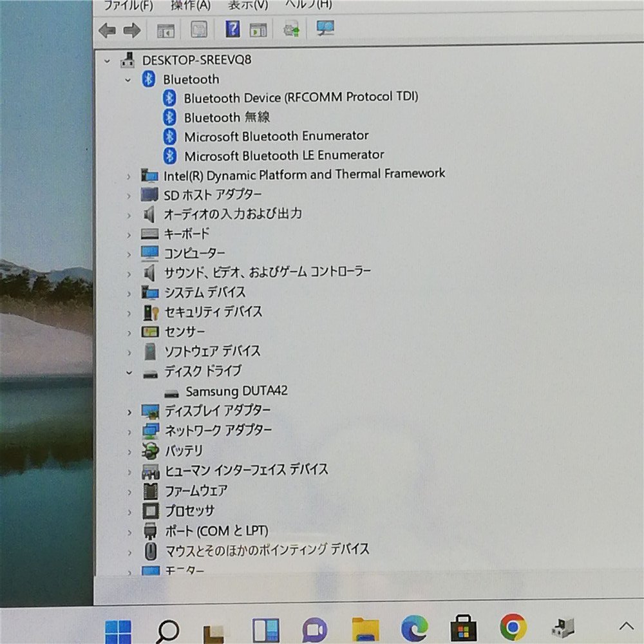Expand the キーボード category
This screenshot has width=644, height=644.
129,235
